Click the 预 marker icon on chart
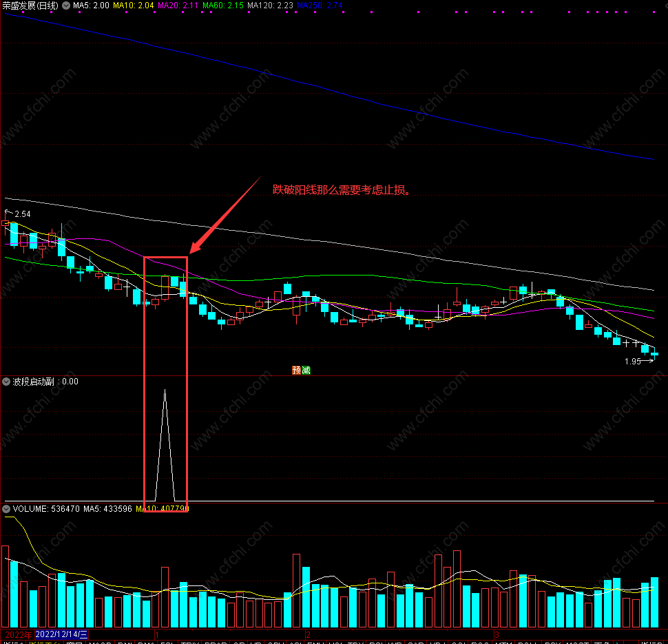This screenshot has height=644, width=668. pos(297,371)
